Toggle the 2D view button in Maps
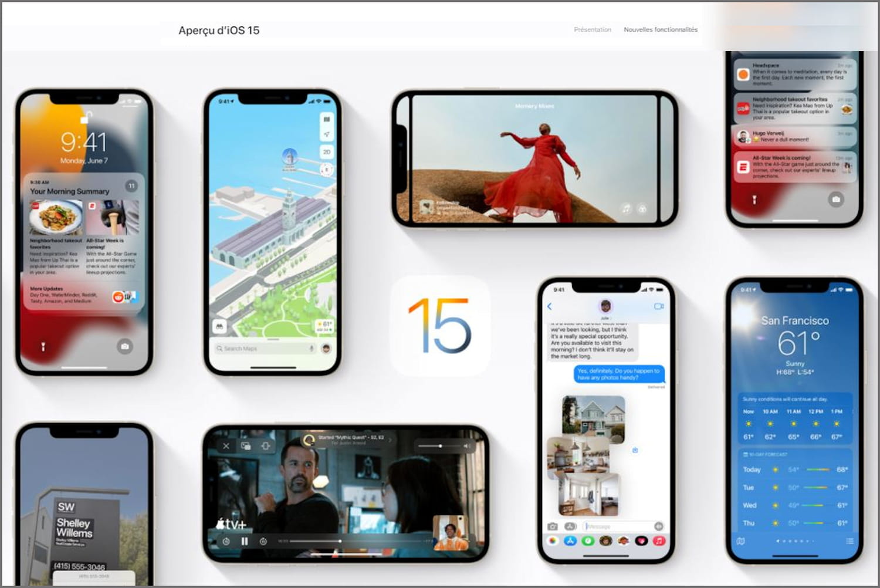The height and width of the screenshot is (588, 880). coord(327,152)
